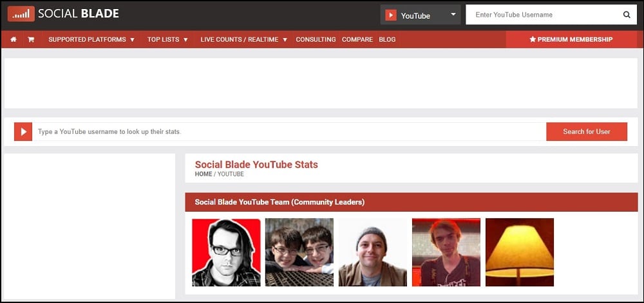
Task: Click the Premium Membership button
Action: (571, 39)
